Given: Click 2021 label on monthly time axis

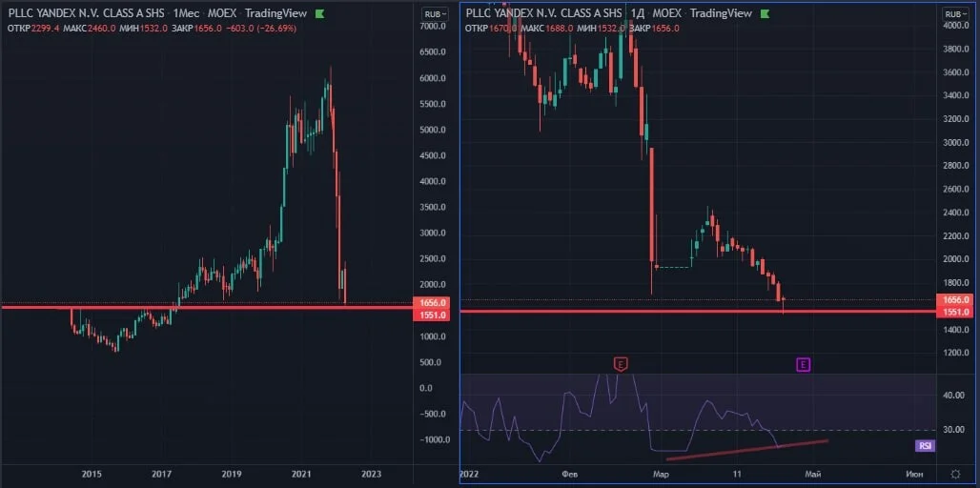Looking at the screenshot, I should click(x=302, y=475).
